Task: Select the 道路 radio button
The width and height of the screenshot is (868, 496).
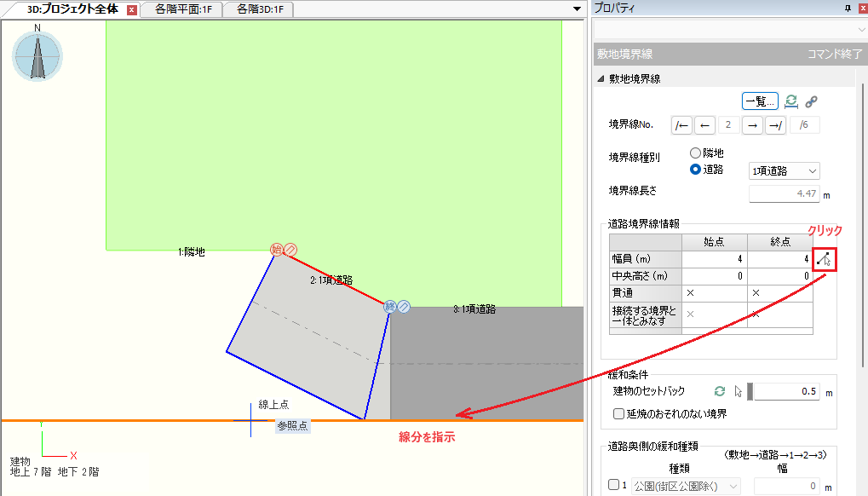Action: point(696,169)
